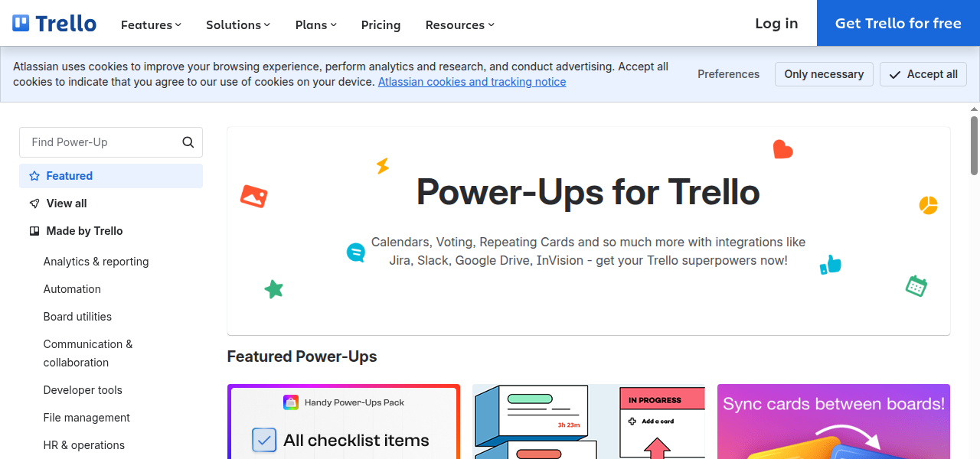Image resolution: width=980 pixels, height=459 pixels.
Task: Click the checkmark inside Accept all button
Action: coord(895,74)
